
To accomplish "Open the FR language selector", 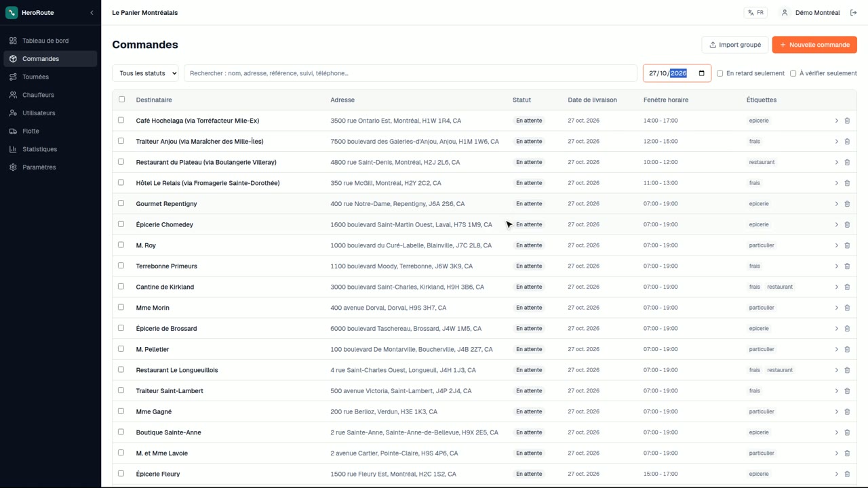I will [755, 13].
